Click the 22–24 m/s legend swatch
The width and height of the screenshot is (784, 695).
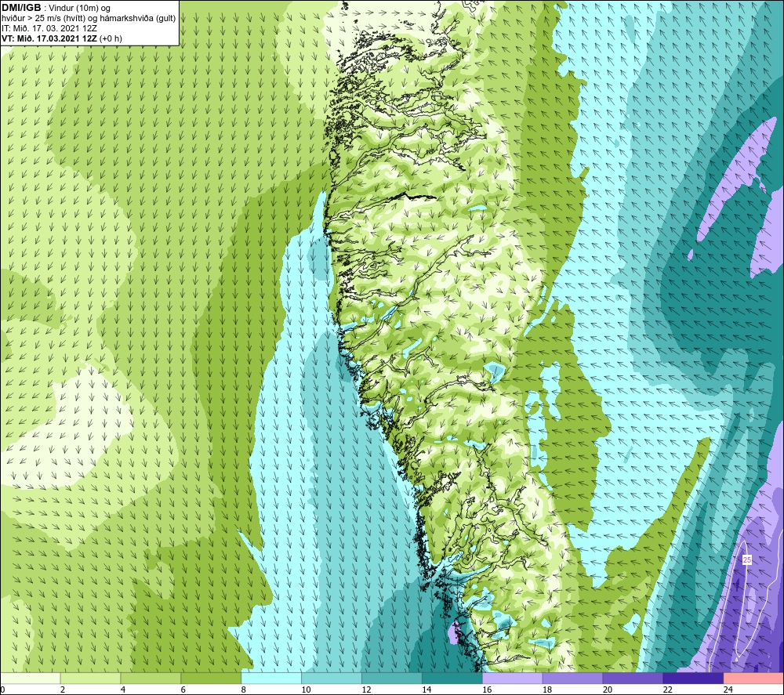click(693, 678)
